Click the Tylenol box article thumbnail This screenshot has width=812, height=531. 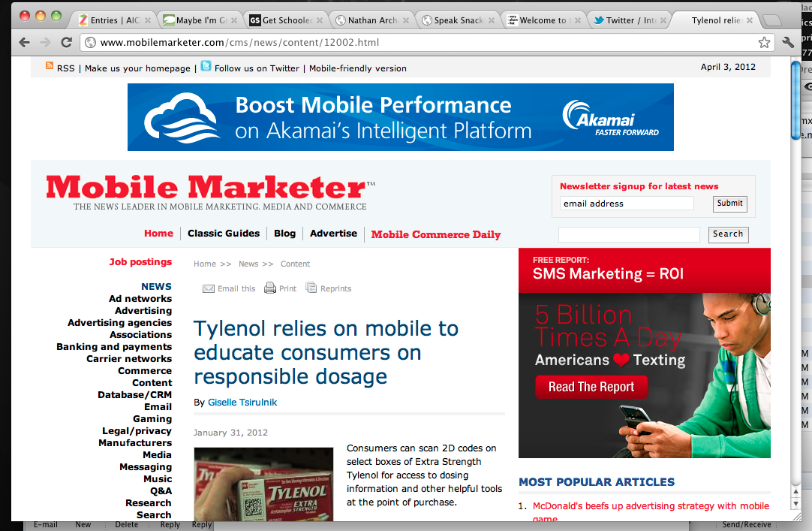263,484
